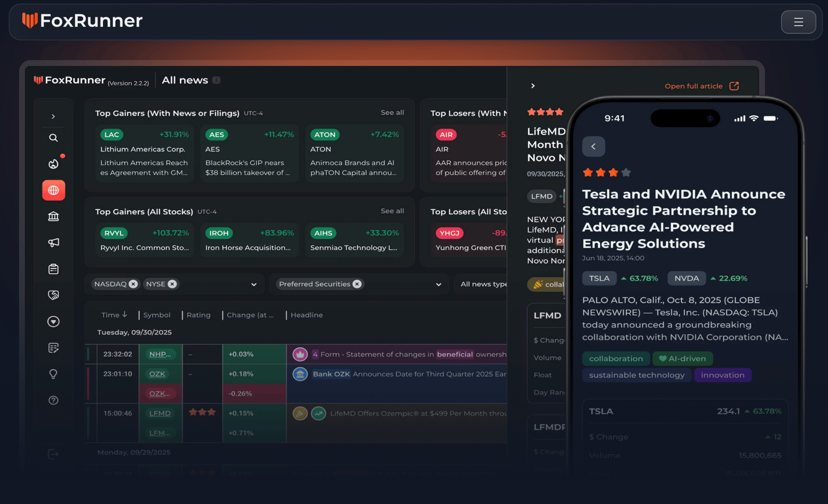Select the globe All news icon
828x504 pixels.
(53, 190)
